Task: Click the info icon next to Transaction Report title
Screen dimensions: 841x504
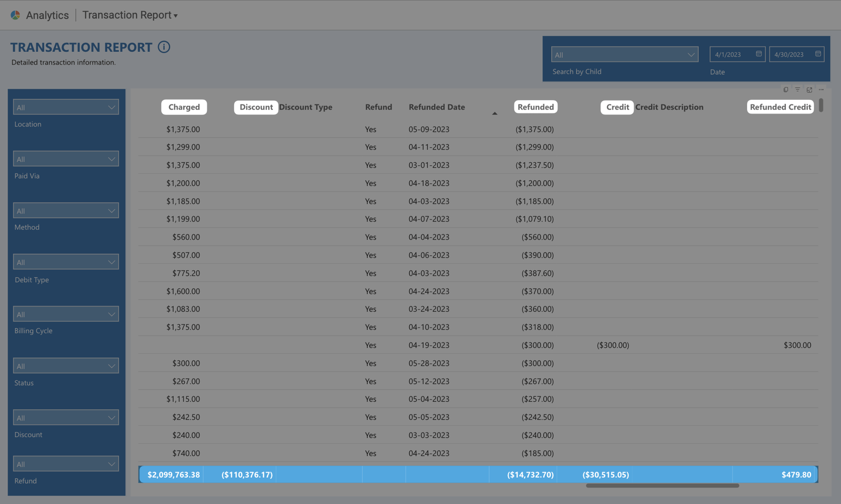Action: click(x=164, y=46)
